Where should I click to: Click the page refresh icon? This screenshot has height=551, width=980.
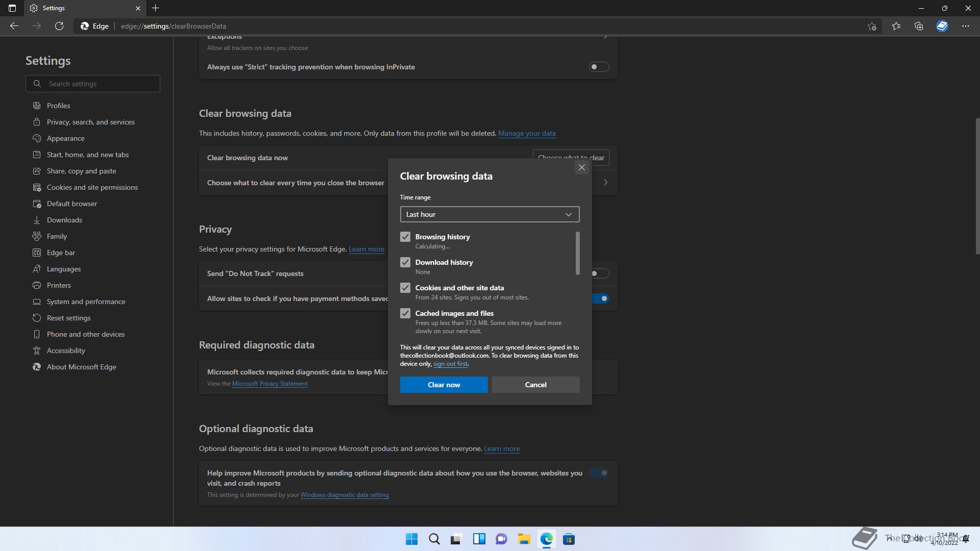pyautogui.click(x=59, y=26)
